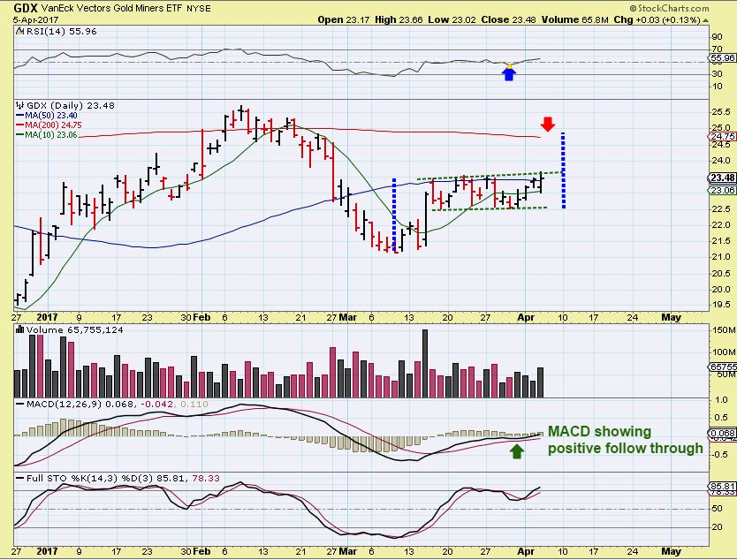
Task: Click the 78.33 stochastic %D value
Action: pyautogui.click(x=206, y=478)
